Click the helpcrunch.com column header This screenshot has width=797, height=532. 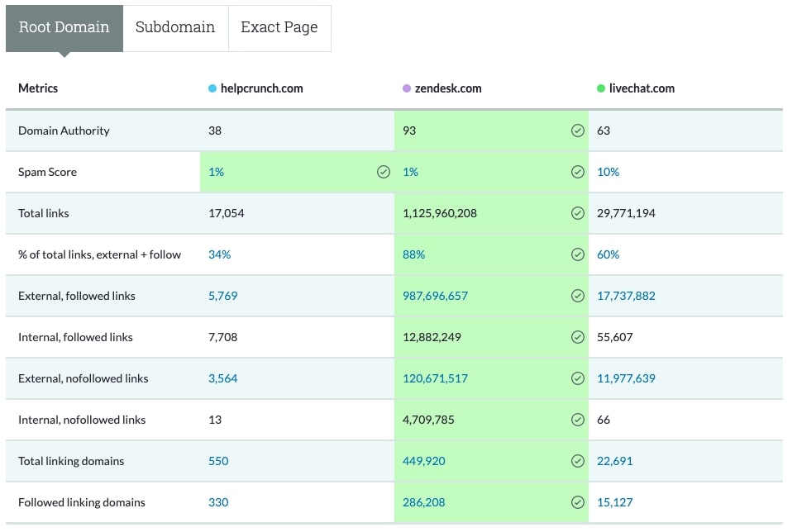pos(261,88)
